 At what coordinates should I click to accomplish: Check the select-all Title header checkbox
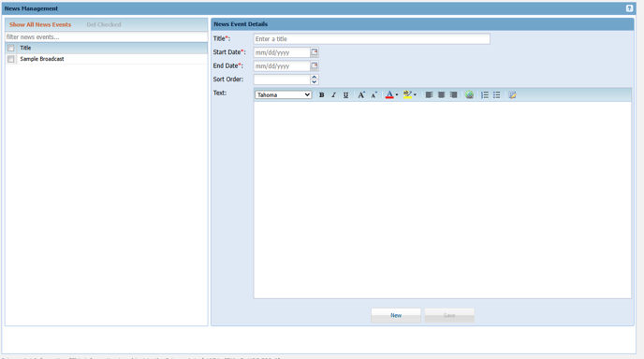click(x=11, y=48)
